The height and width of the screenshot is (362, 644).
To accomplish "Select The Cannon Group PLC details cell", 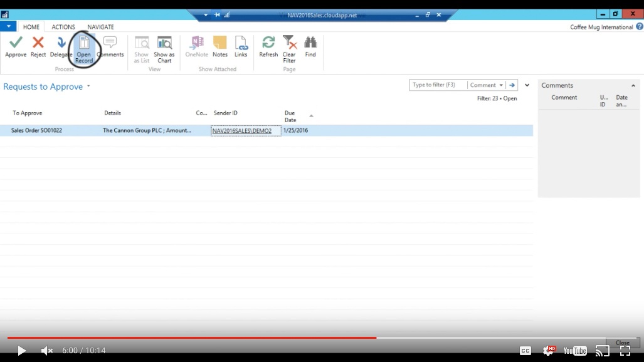I will [x=147, y=130].
